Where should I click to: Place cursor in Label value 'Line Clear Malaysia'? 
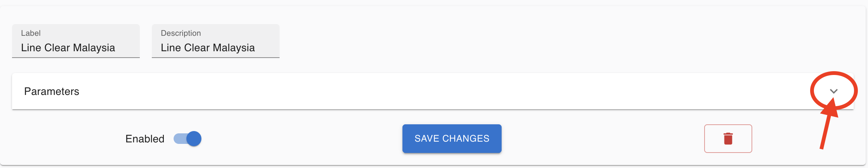click(68, 48)
